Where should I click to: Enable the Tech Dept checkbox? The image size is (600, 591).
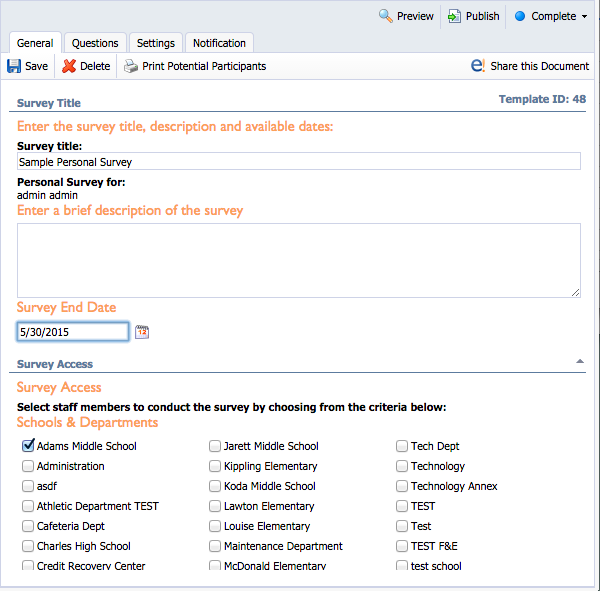(x=402, y=446)
